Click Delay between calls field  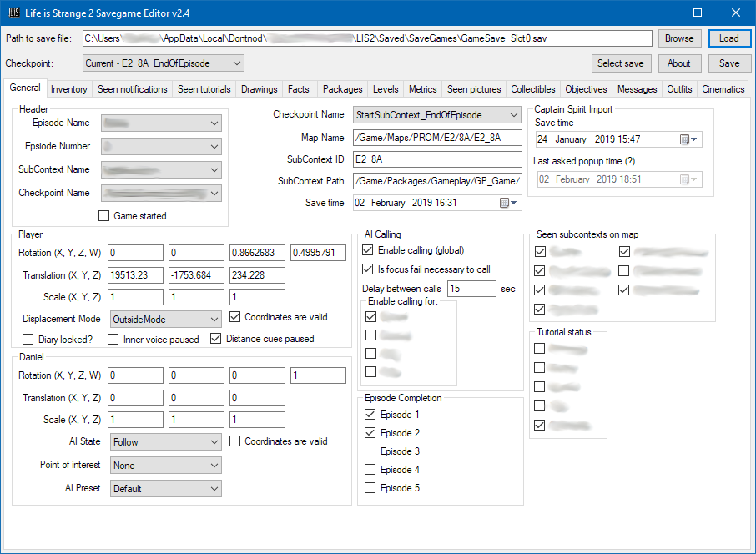coord(471,289)
